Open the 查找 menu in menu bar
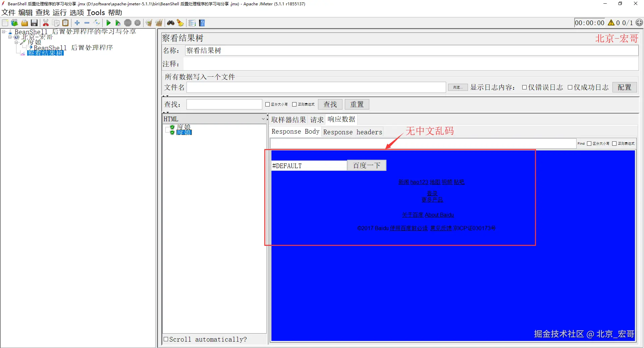The height and width of the screenshot is (348, 644). 43,13
